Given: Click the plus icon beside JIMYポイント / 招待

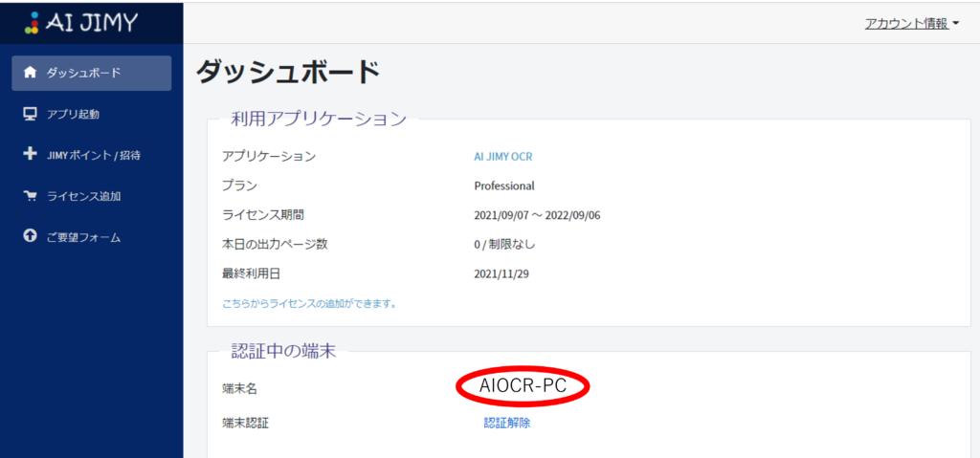Looking at the screenshot, I should pos(30,154).
